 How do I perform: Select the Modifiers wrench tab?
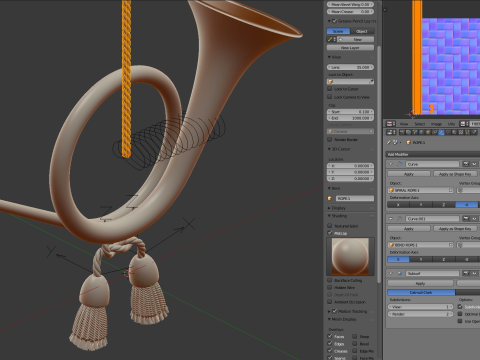coord(441,132)
